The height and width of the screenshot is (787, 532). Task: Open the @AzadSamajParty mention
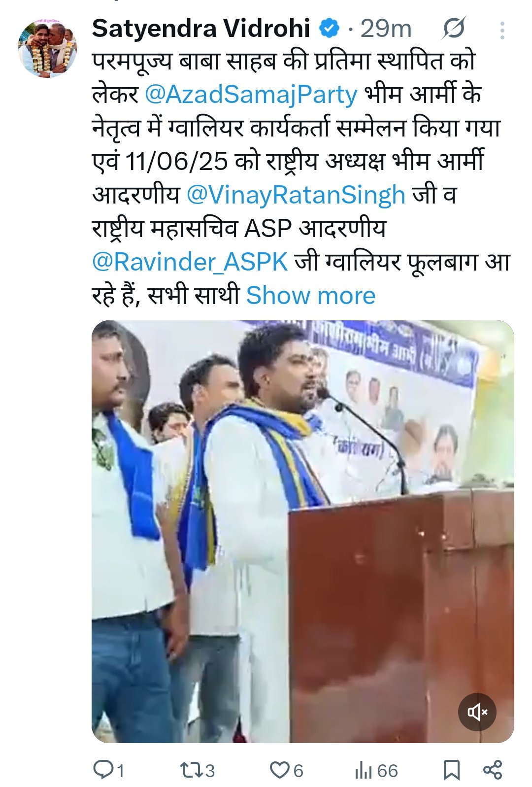(x=251, y=95)
